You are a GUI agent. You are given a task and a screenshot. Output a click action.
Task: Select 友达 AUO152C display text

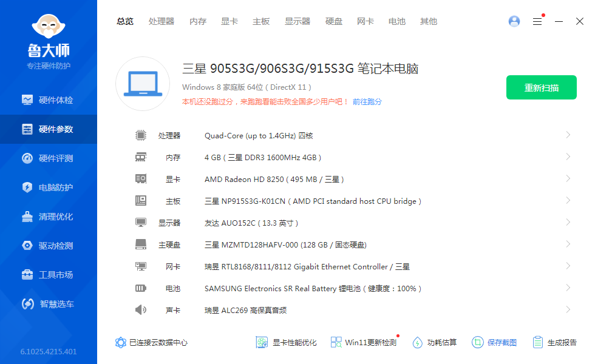pyautogui.click(x=251, y=223)
